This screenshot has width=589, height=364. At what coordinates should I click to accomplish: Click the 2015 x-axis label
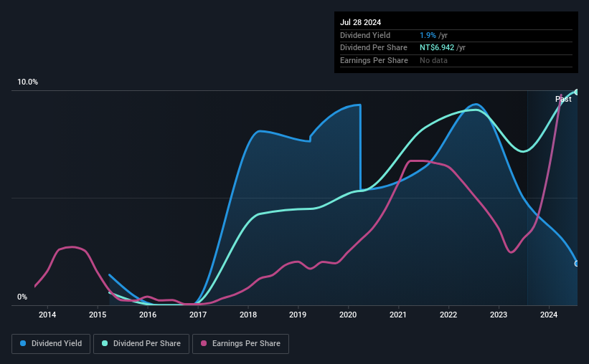pyautogui.click(x=98, y=315)
